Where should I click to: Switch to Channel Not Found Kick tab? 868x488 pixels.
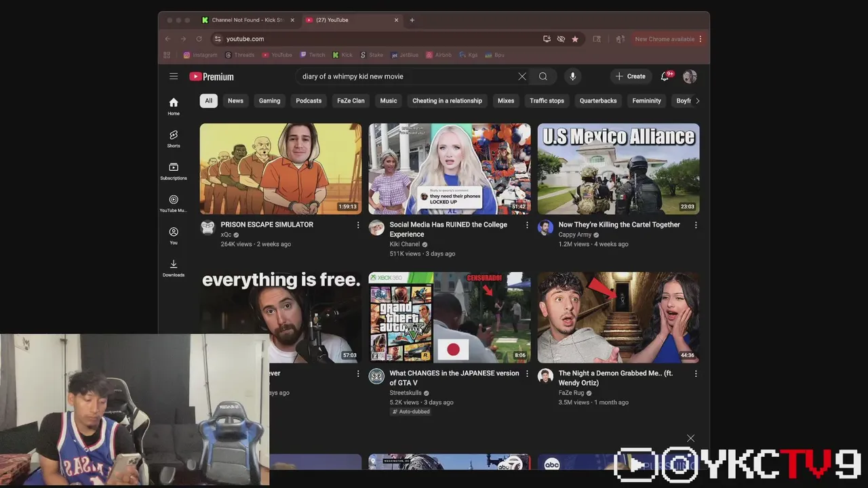click(x=248, y=20)
